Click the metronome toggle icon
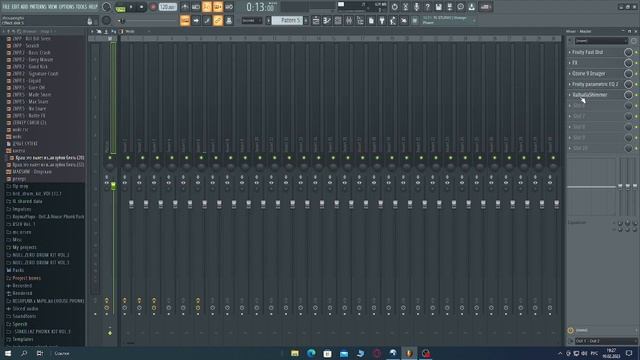 point(185,7)
